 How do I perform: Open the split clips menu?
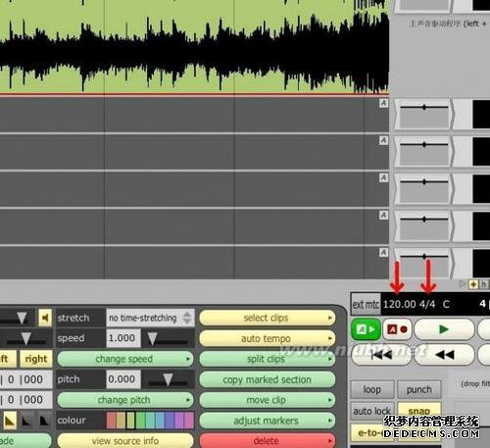268,359
